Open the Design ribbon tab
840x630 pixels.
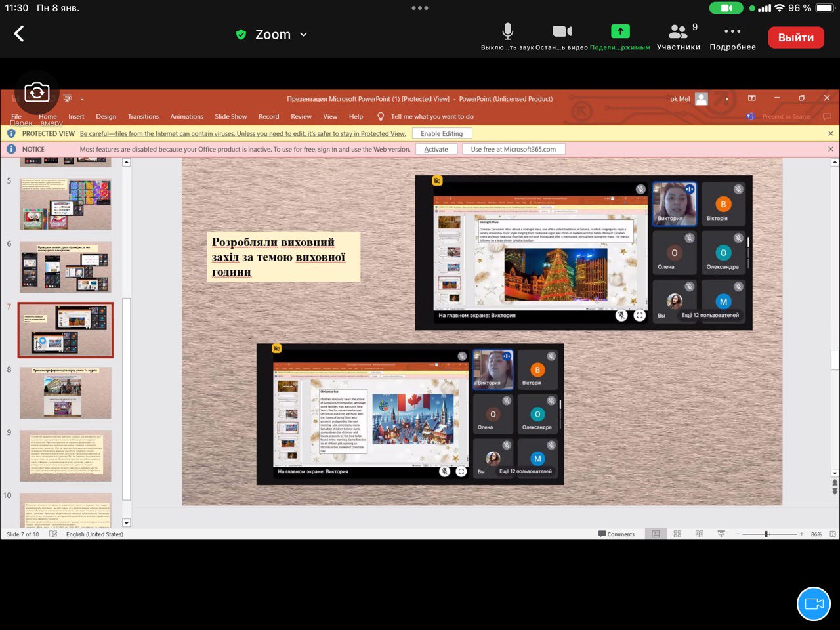coord(106,117)
